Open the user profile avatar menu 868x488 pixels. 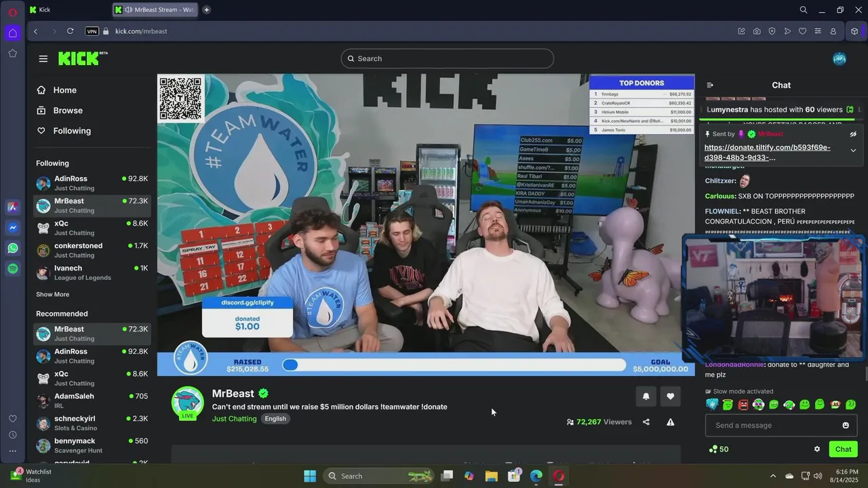point(840,59)
